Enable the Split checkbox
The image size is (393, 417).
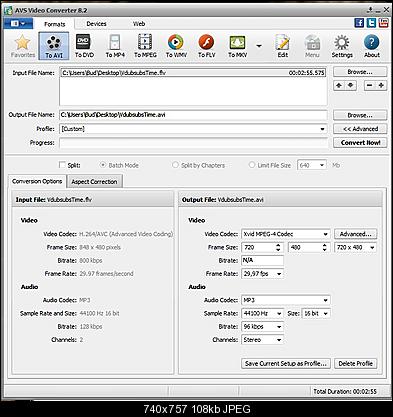click(x=62, y=165)
